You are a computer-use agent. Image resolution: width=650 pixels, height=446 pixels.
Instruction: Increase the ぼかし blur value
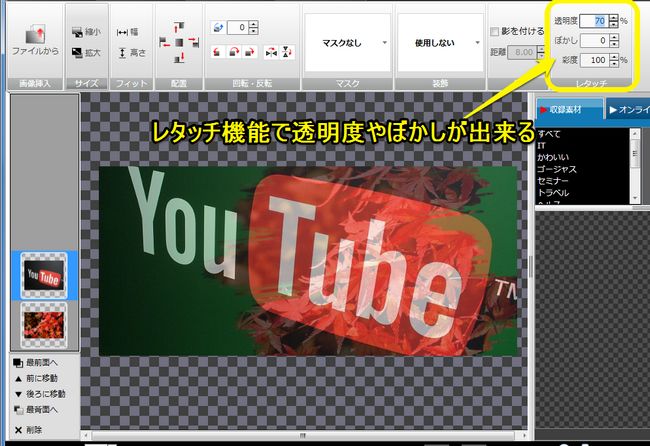(x=614, y=37)
